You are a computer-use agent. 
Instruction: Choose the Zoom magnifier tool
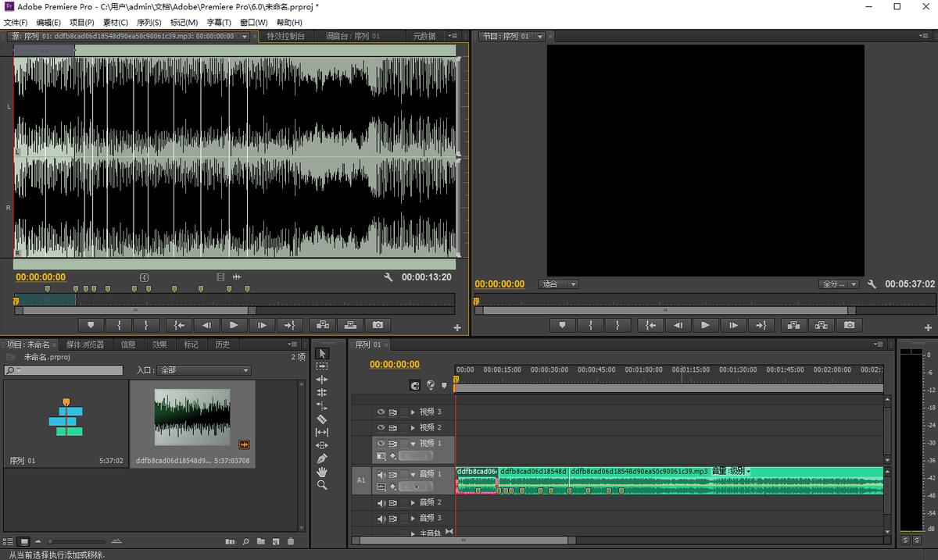pyautogui.click(x=322, y=485)
